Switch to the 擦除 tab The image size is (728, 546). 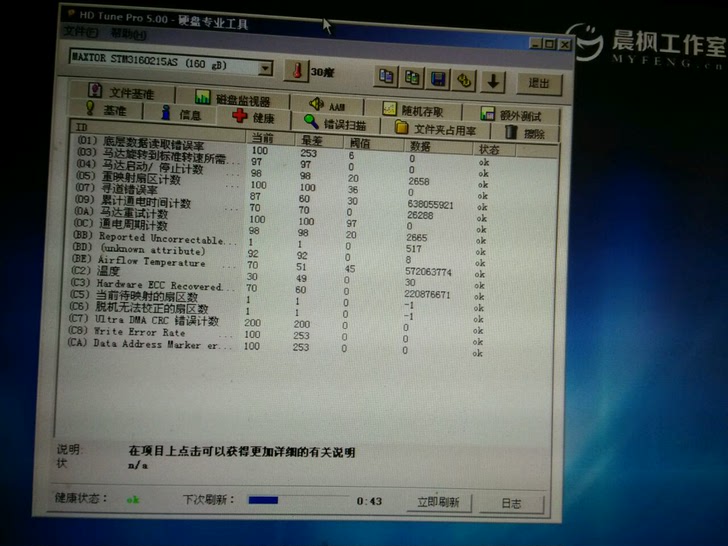click(525, 133)
